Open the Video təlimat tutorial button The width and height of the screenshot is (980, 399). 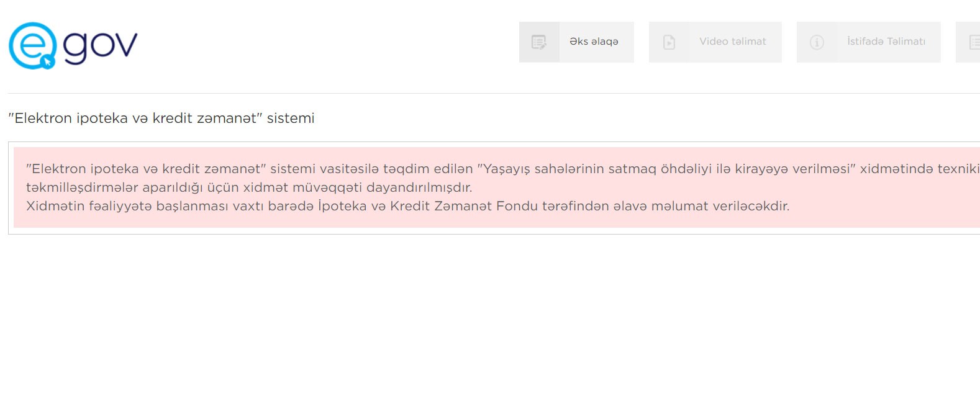733,42
